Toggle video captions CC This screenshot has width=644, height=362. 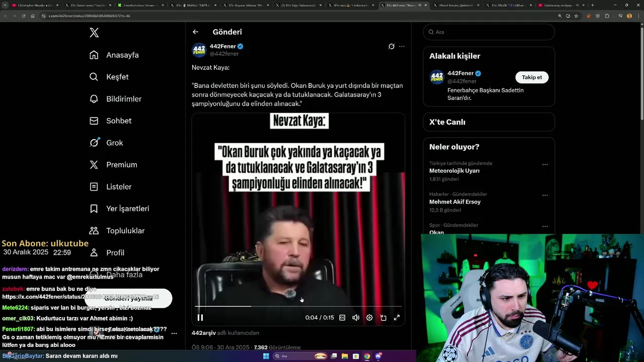coord(342,317)
